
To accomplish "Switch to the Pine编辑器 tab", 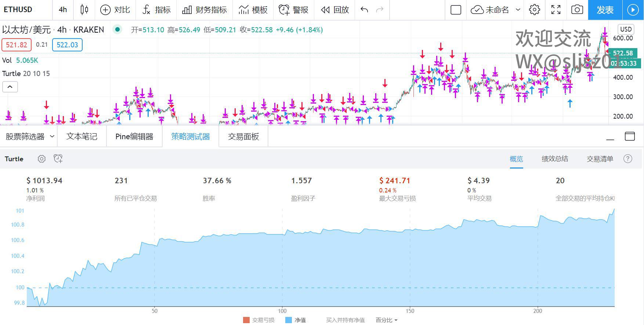I will click(x=134, y=137).
